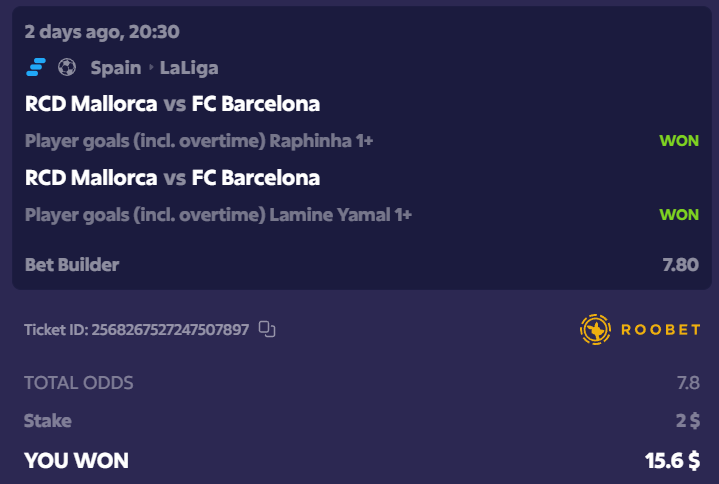The image size is (719, 484).
Task: Open the Spain country link
Action: coord(116,68)
